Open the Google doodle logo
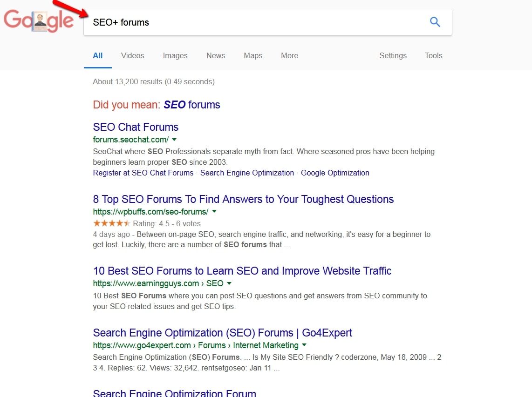The image size is (532, 397). pos(38,20)
